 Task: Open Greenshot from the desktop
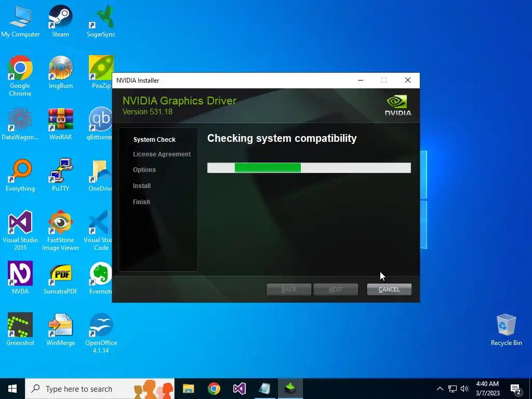click(x=20, y=329)
